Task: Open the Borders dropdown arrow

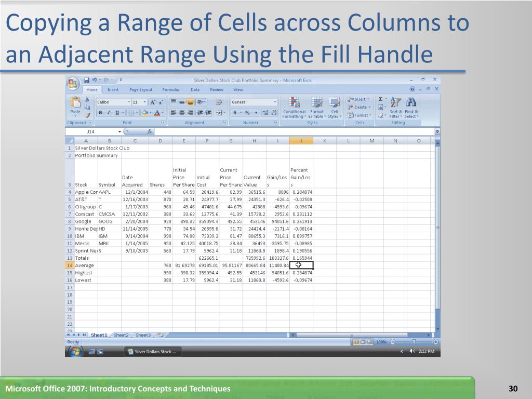Action: pos(137,113)
